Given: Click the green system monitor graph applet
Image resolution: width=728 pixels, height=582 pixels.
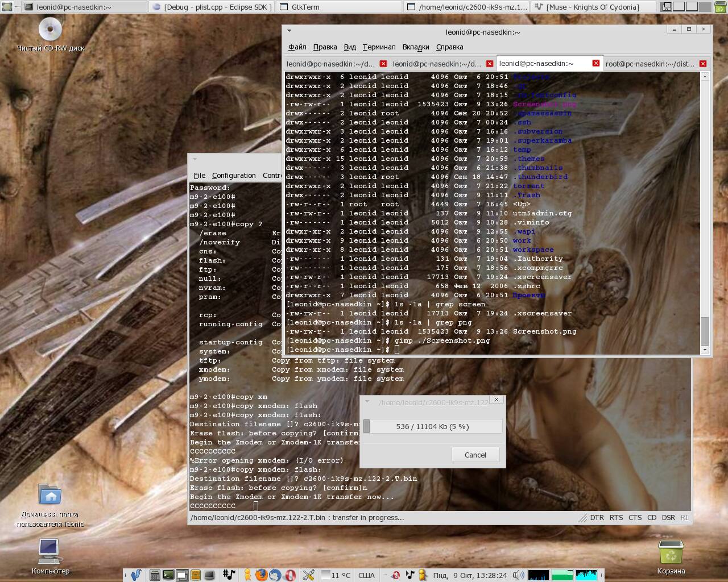Looking at the screenshot, I should 562,575.
